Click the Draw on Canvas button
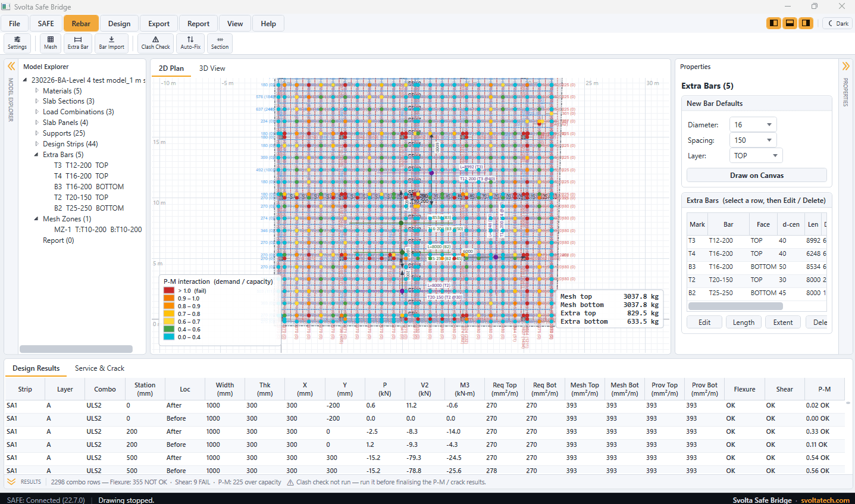The image size is (855, 504). 756,176
